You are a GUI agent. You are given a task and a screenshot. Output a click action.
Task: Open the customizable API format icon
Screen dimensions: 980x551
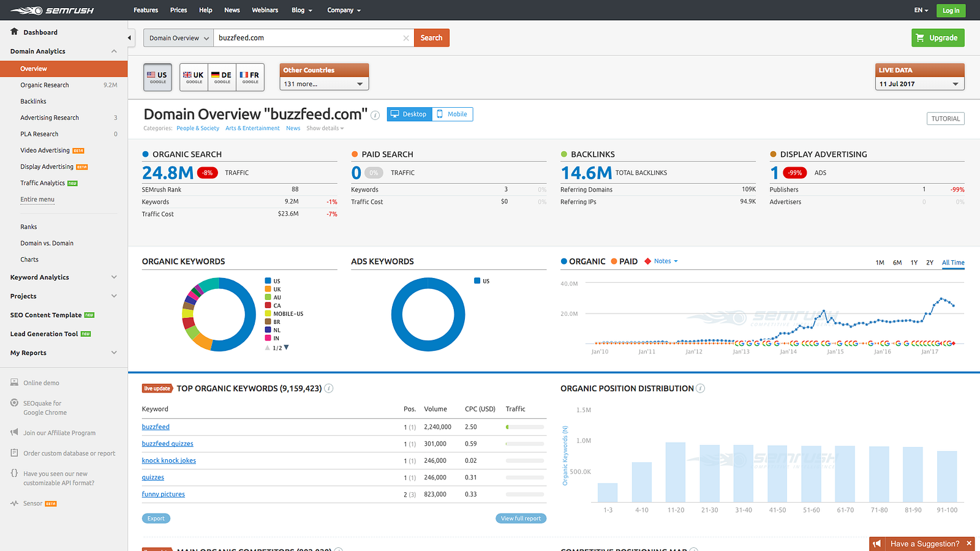click(x=14, y=473)
